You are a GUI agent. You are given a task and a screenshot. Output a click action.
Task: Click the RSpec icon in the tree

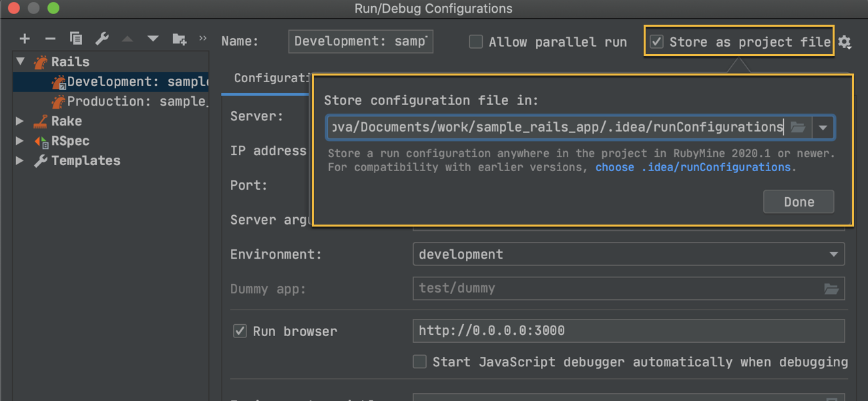click(41, 142)
